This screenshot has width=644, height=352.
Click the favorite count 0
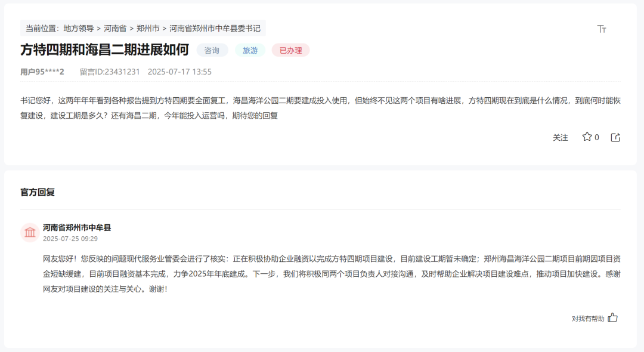(597, 138)
